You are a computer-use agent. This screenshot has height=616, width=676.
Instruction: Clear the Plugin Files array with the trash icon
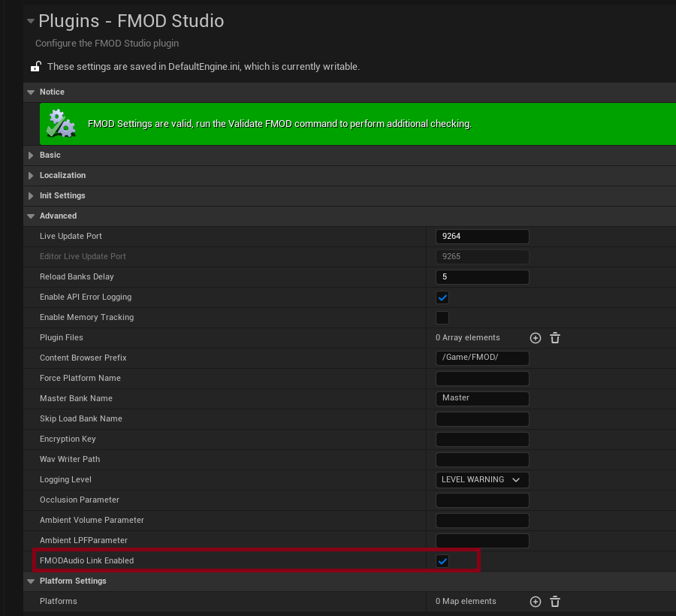[555, 338]
